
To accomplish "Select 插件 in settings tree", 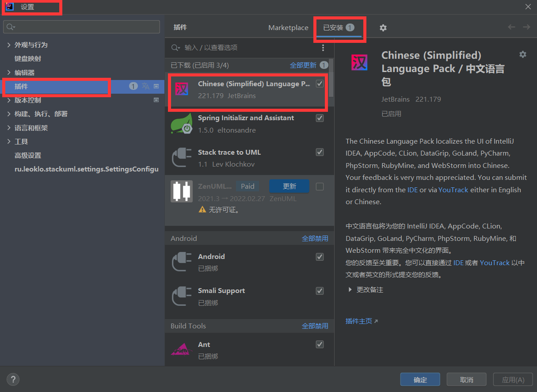I will [82, 86].
